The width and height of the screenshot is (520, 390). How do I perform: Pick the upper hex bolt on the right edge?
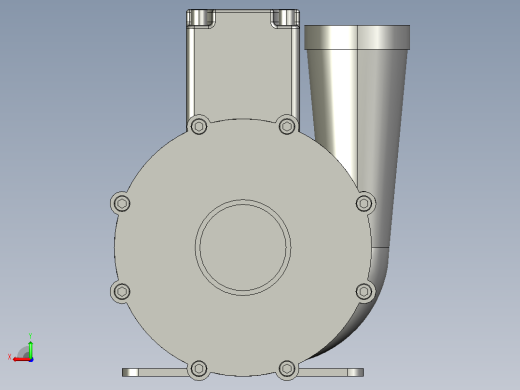coord(364,203)
